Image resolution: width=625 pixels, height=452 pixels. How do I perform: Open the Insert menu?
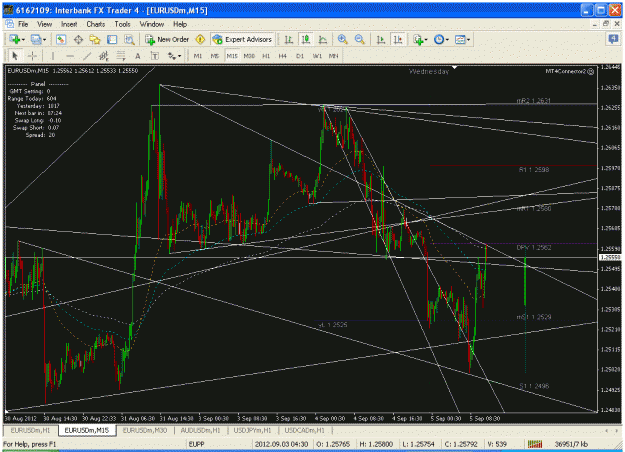(69, 24)
